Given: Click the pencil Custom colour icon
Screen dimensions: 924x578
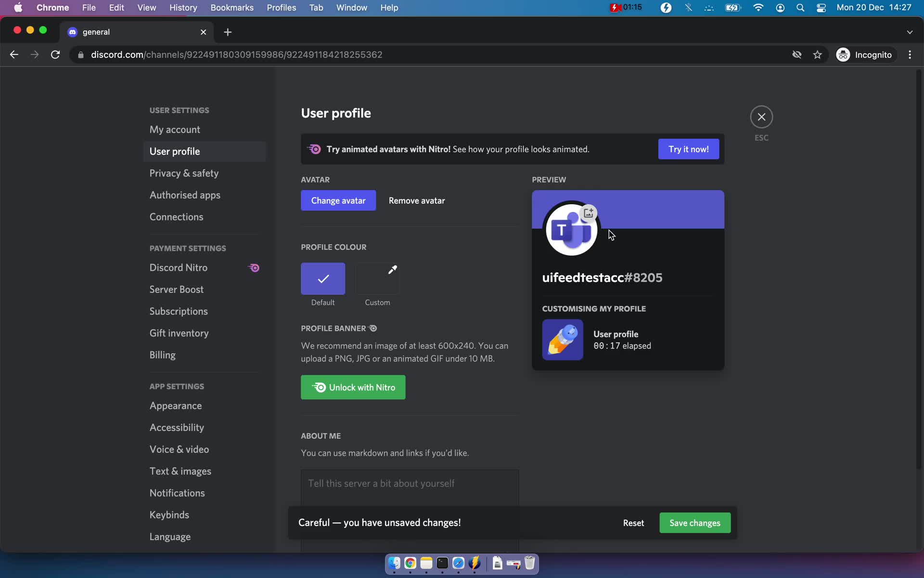Looking at the screenshot, I should click(x=392, y=270).
